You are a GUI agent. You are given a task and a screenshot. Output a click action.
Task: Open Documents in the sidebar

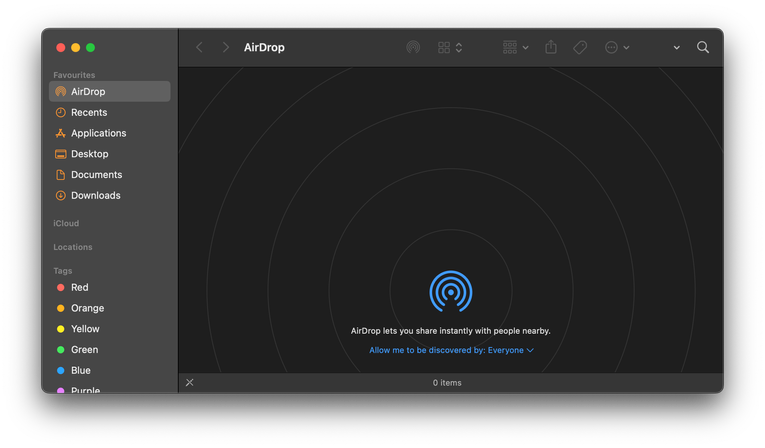point(96,175)
